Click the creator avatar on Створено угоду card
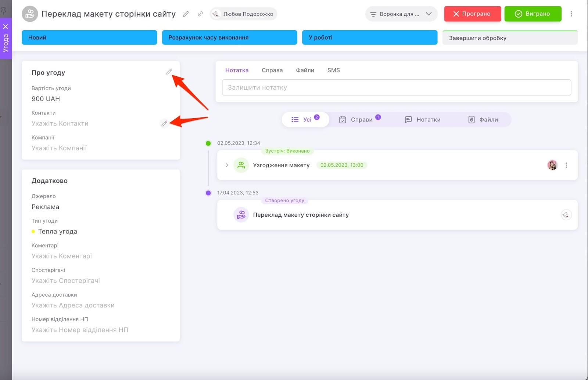This screenshot has width=588, height=380. (x=566, y=215)
